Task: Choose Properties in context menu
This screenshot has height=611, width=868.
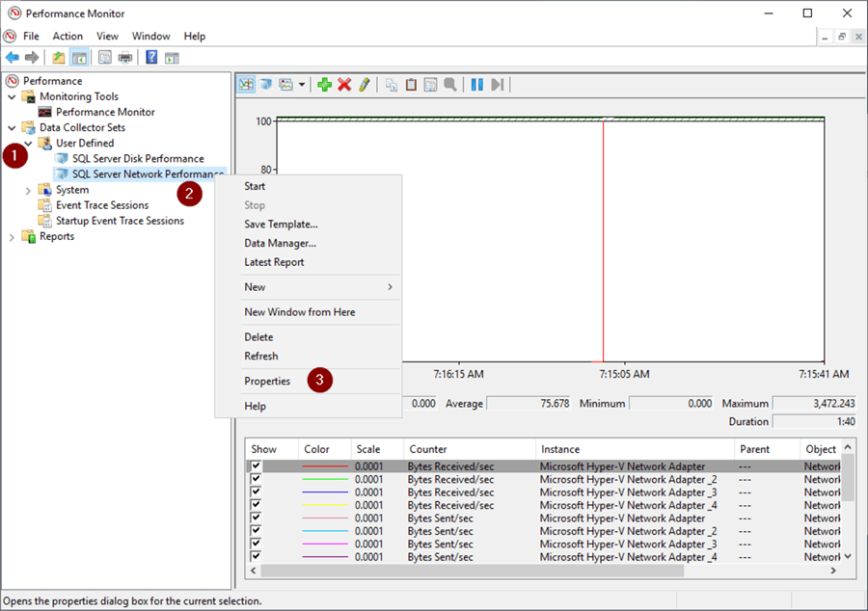Action: pyautogui.click(x=308, y=381)
